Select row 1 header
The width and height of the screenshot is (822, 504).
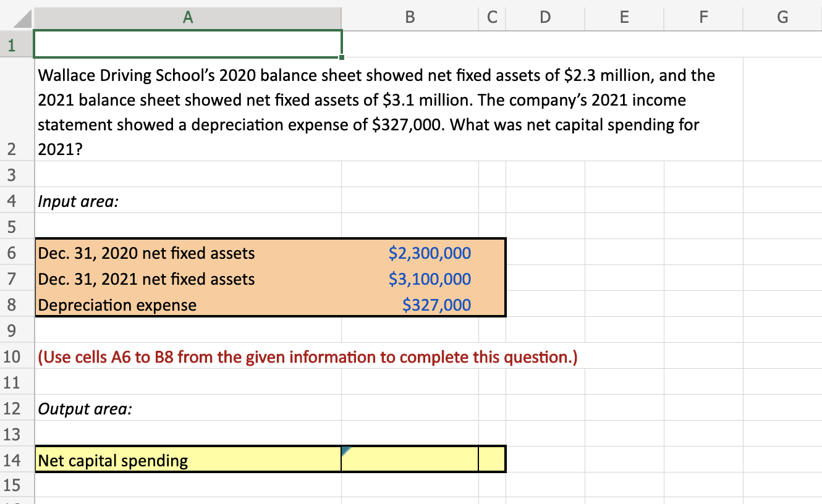15,44
